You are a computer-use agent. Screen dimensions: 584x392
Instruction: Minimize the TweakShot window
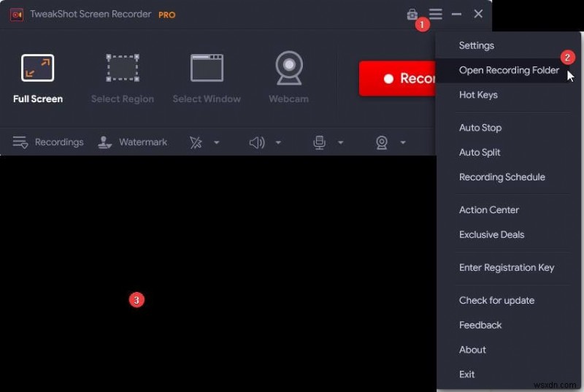pyautogui.click(x=457, y=14)
